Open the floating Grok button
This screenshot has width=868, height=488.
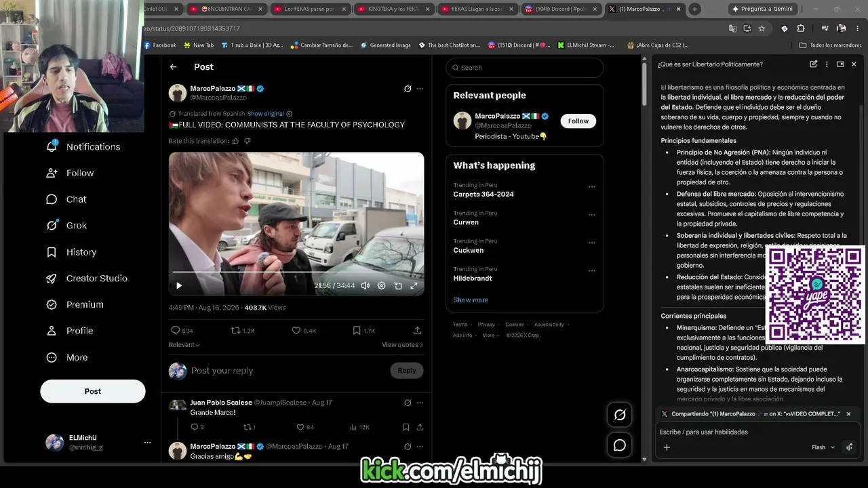(x=620, y=415)
